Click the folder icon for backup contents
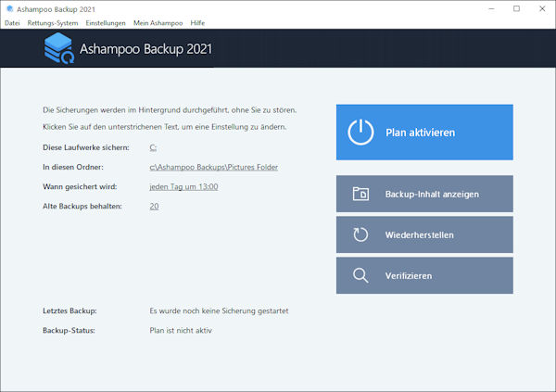 pyautogui.click(x=360, y=194)
